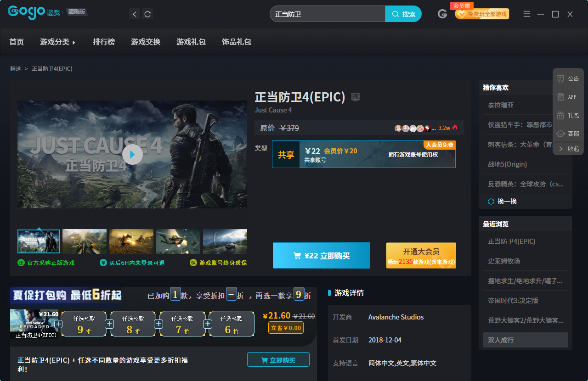The image size is (588, 381).
Task: Open the 饰品礼包 tab
Action: tap(237, 42)
